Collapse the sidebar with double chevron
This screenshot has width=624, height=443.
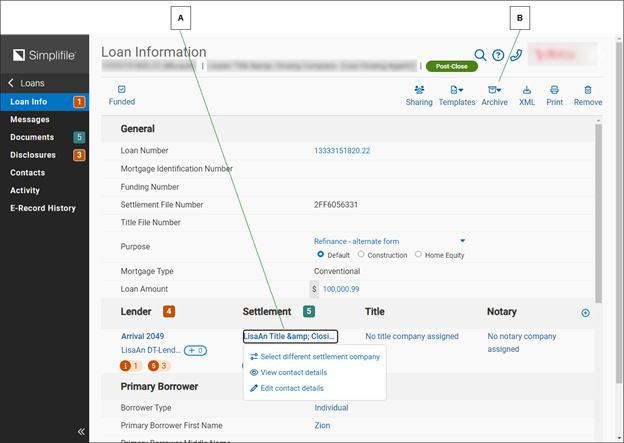click(81, 431)
